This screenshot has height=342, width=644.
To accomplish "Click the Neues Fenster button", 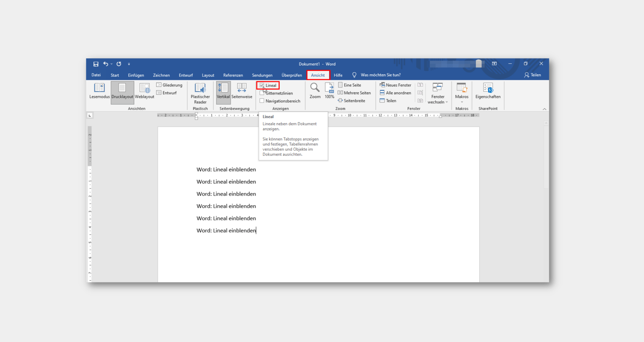I will click(x=395, y=85).
